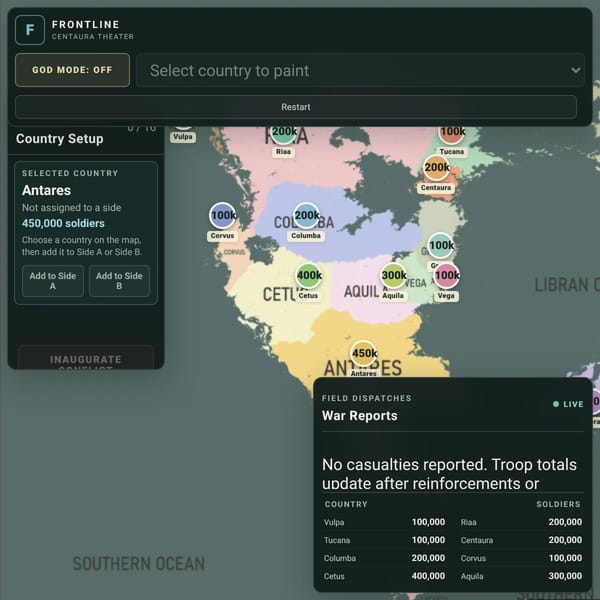
Task: Click the Riaa label under its marker
Action: pos(283,152)
